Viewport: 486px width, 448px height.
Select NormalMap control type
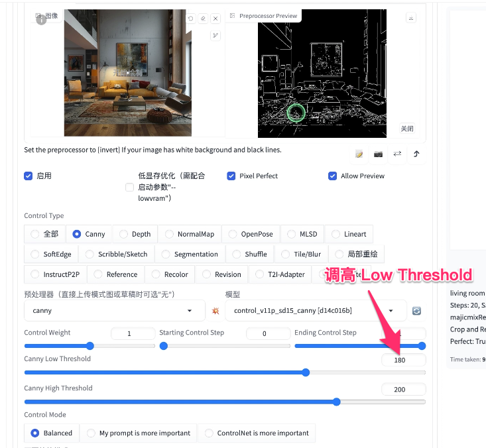point(190,234)
